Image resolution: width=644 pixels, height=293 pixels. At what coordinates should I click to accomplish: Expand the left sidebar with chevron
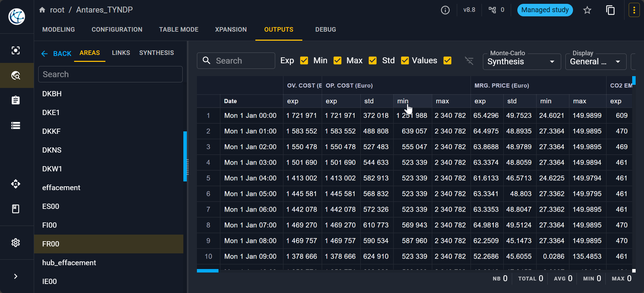[16, 276]
